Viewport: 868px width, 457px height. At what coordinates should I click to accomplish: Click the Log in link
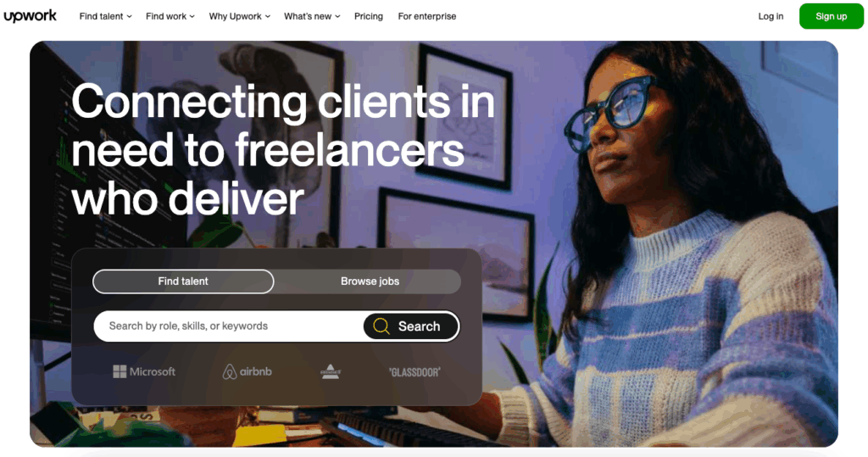click(x=771, y=17)
